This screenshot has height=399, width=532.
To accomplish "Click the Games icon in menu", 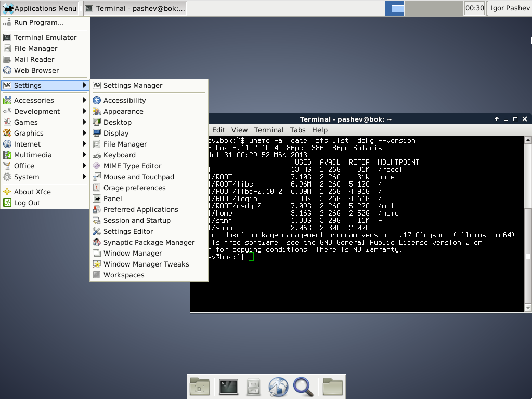I will click(x=7, y=123).
